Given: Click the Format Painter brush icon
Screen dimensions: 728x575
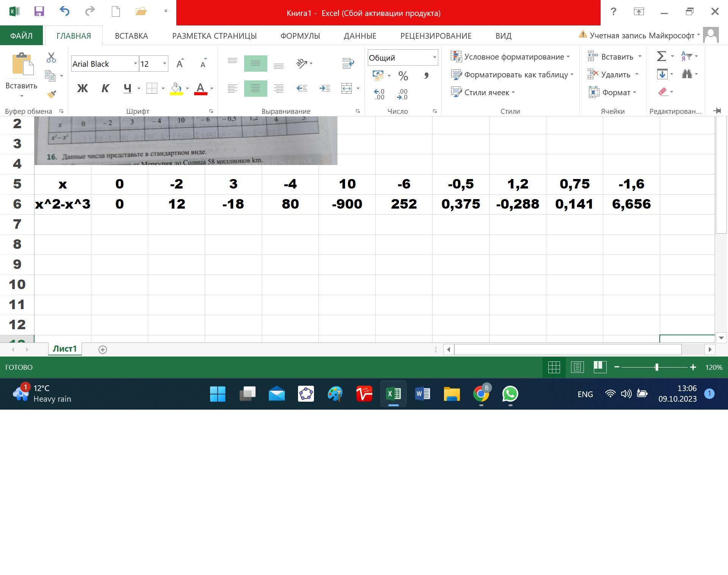Looking at the screenshot, I should [x=52, y=94].
